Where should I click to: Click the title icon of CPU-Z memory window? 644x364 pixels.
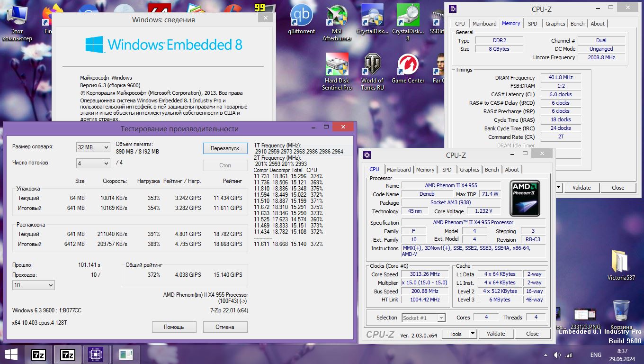coord(453,9)
